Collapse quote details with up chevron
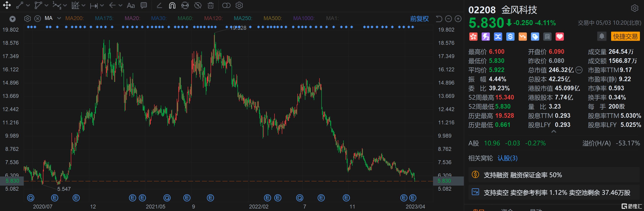This screenshot has width=644, height=211. [x=554, y=131]
